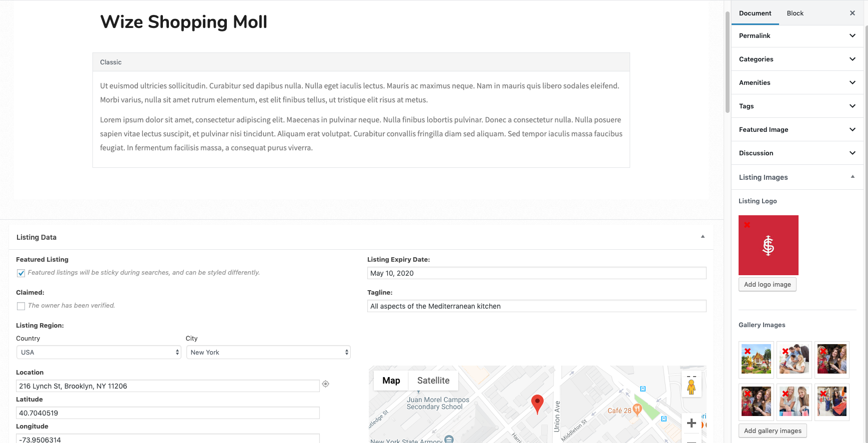Expand the Categories panel
This screenshot has width=868, height=443.
(797, 59)
